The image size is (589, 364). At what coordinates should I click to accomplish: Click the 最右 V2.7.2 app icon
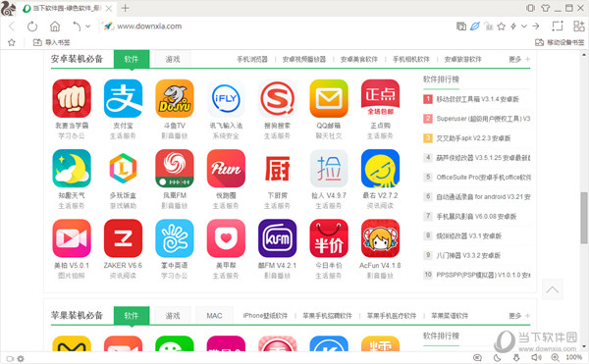click(380, 168)
